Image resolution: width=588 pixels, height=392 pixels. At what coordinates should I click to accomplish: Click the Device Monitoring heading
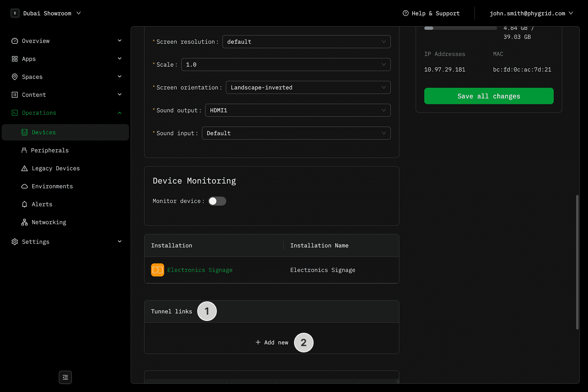coord(194,180)
